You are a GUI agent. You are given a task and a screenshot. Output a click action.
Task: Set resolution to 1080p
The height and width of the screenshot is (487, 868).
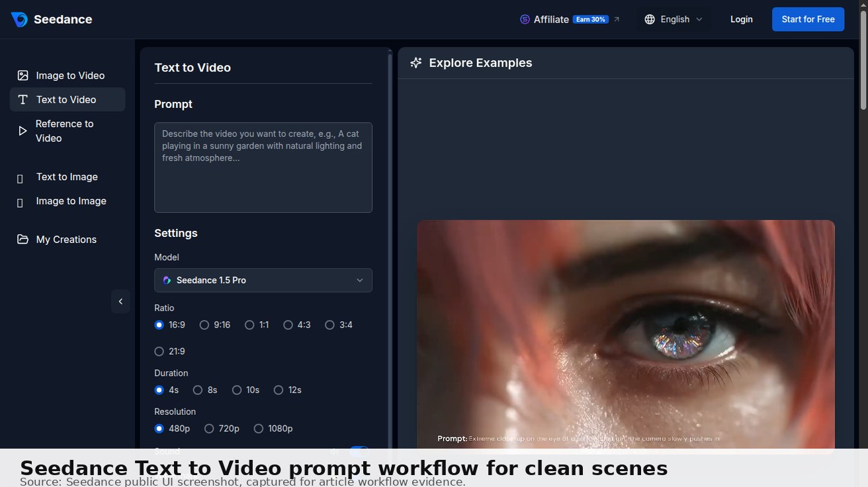273,429
